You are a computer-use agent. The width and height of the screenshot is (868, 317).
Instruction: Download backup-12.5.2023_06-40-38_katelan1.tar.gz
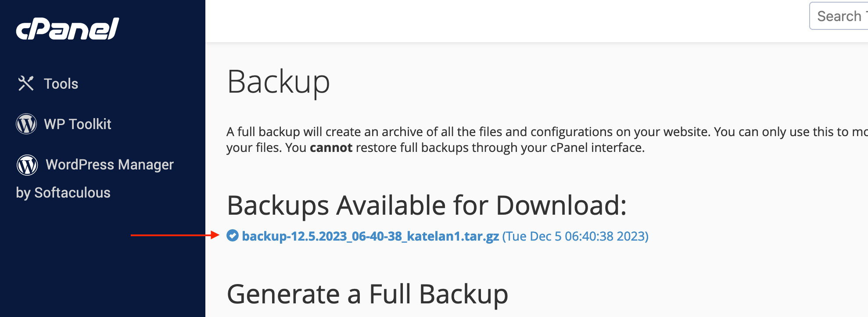(370, 236)
